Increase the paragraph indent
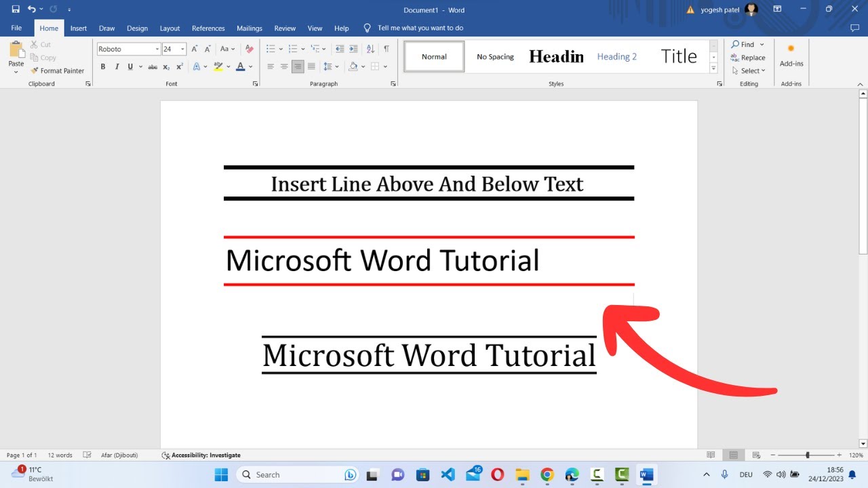The width and height of the screenshot is (868, 488). tap(353, 49)
